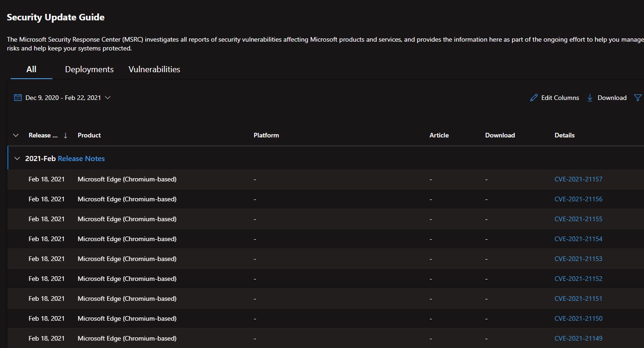Select Microsoft Edge product in CVE-2021-21154 row
This screenshot has width=644, height=348.
tap(127, 239)
